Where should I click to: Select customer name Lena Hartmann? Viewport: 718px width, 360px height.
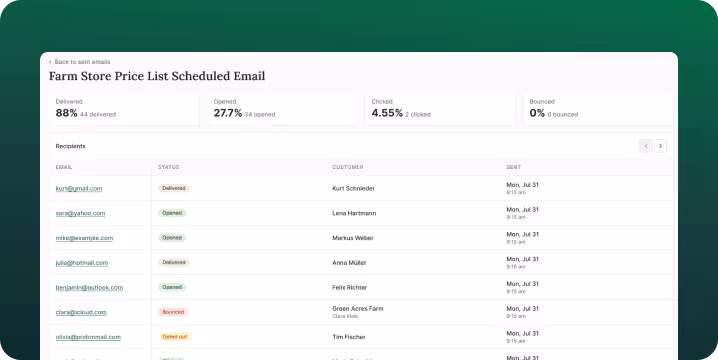[x=354, y=213]
